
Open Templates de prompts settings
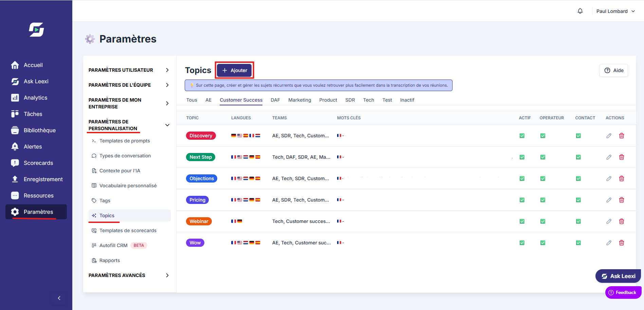129,141
